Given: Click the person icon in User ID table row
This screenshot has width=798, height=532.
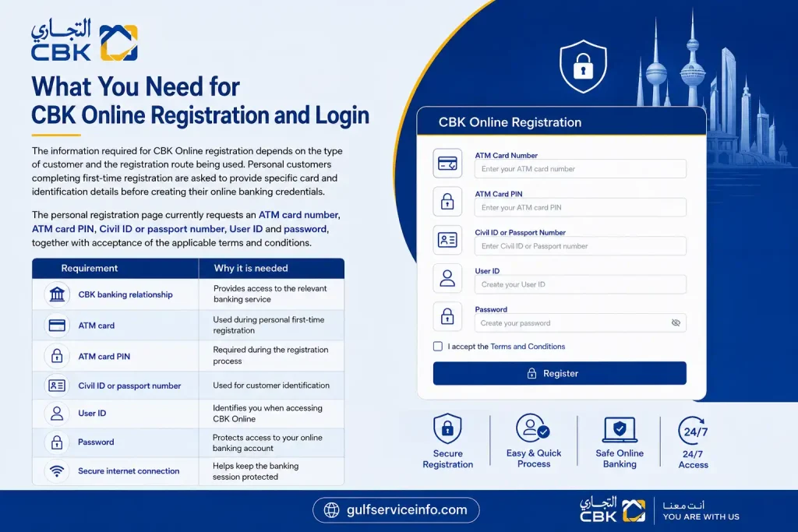Looking at the screenshot, I should [x=57, y=414].
